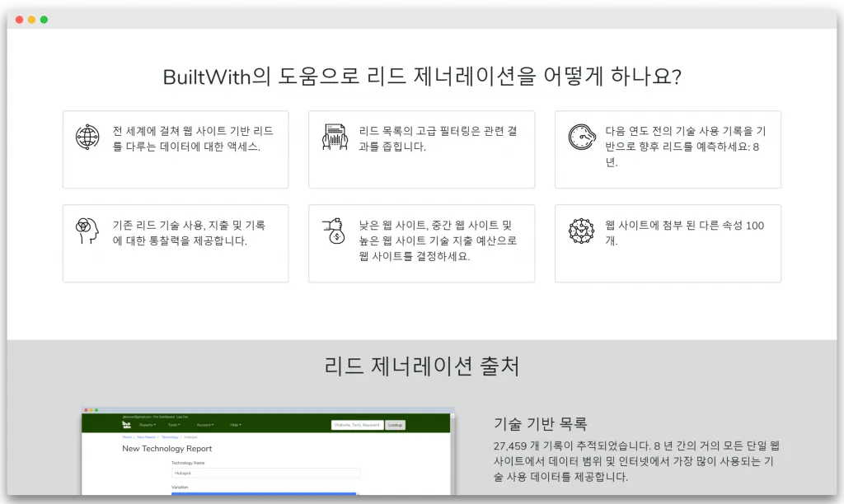Click the Log Out link

182,418
